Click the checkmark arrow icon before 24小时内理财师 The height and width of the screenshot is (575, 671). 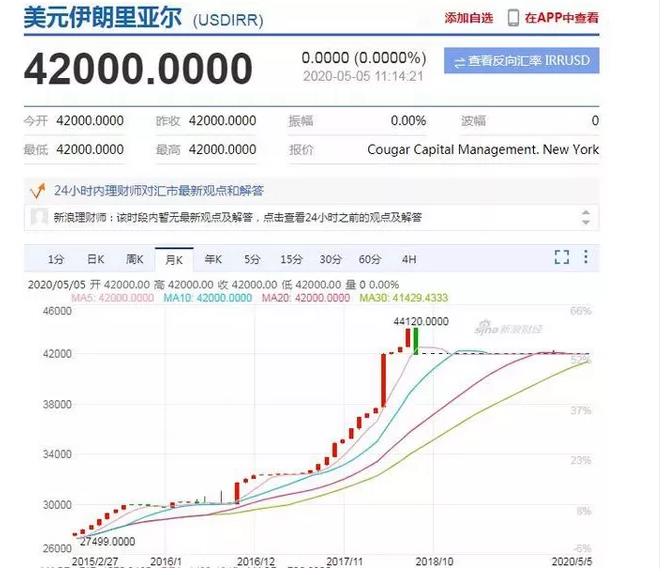pyautogui.click(x=38, y=191)
